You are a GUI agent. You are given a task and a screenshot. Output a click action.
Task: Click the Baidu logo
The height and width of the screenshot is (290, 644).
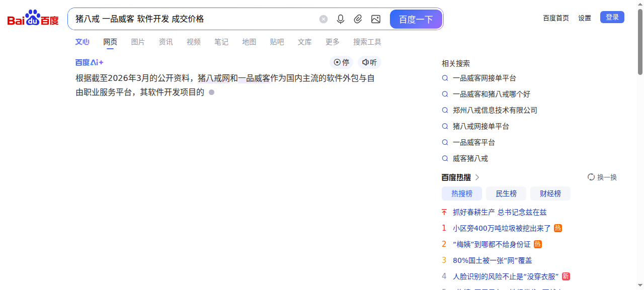[x=33, y=19]
